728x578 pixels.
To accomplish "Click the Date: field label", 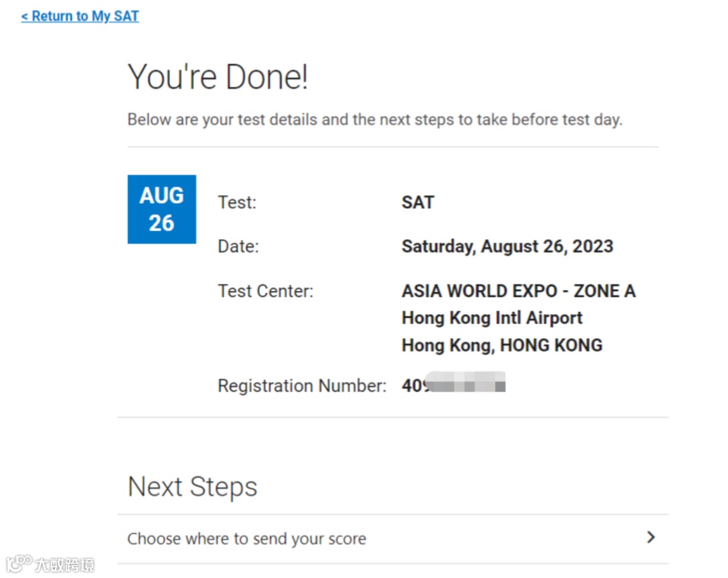I will pos(238,247).
